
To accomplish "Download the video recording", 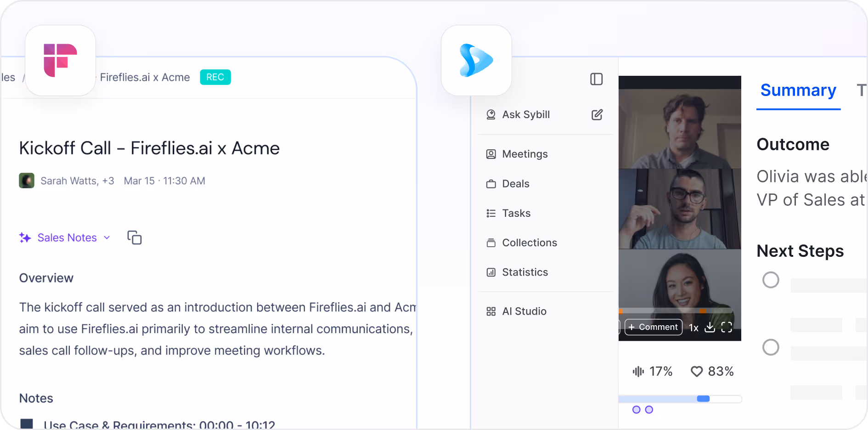I will point(710,327).
